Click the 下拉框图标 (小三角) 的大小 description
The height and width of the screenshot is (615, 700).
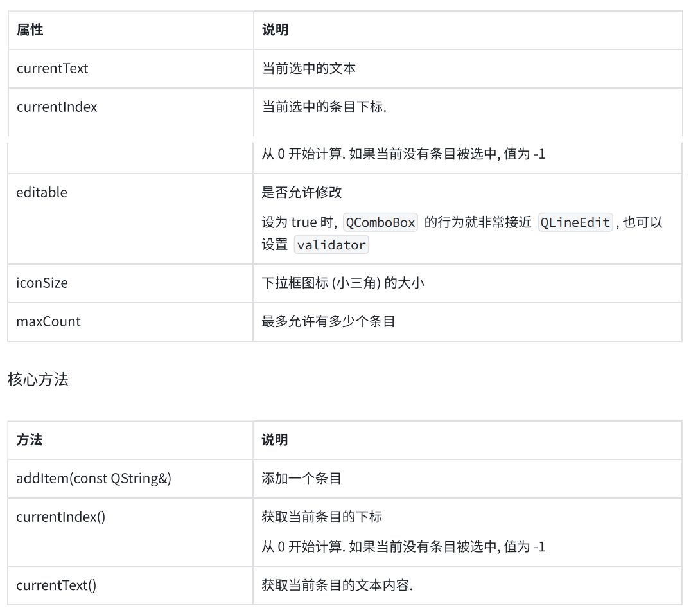coord(343,283)
